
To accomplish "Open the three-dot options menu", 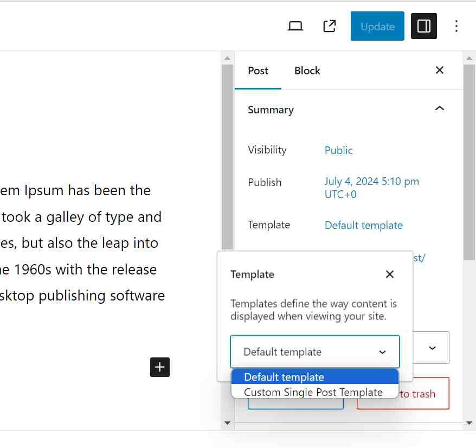I will 456,26.
